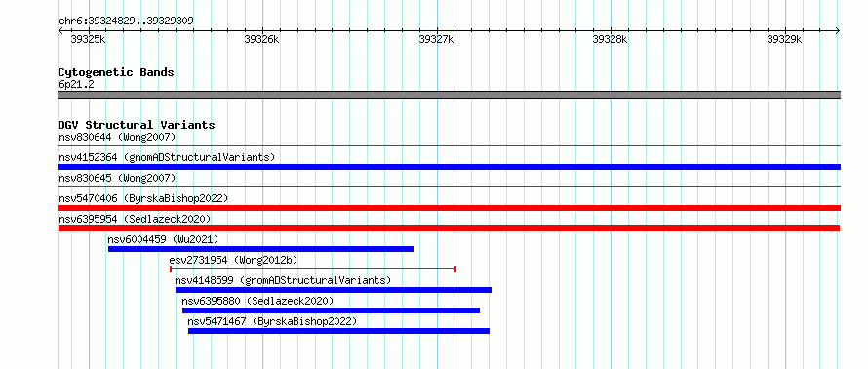Click the thin red nsv830644 line
Screen dimensions: 868x369
click(449, 146)
